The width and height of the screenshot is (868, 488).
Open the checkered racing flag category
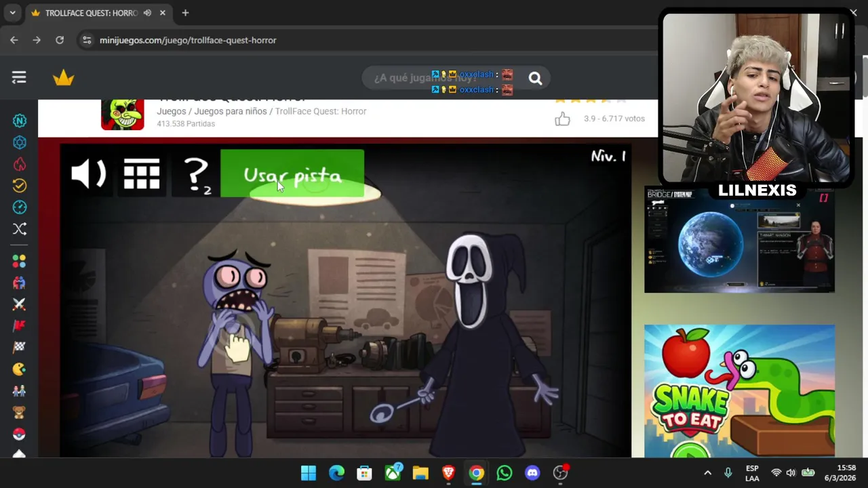(20, 348)
